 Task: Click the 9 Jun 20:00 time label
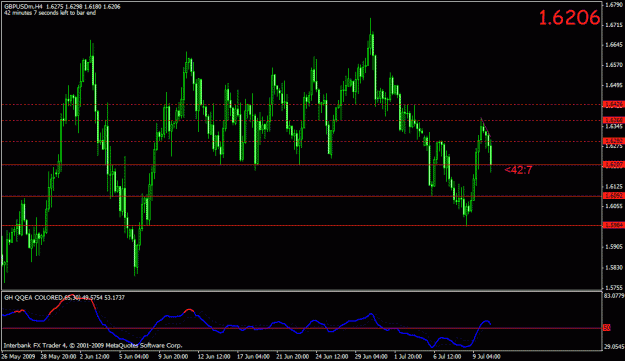pyautogui.click(x=173, y=356)
